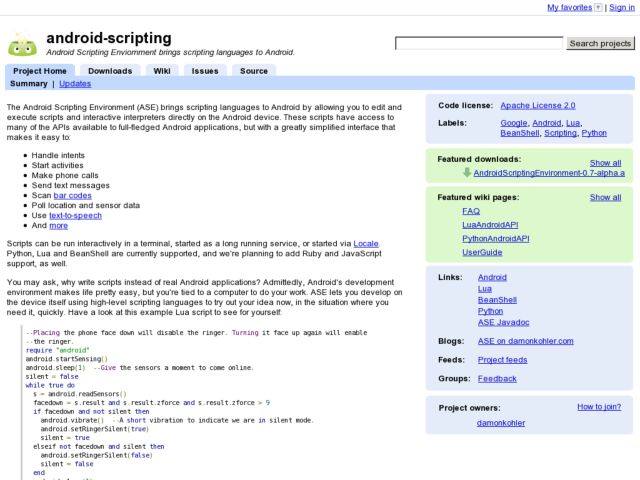Select the Source tab
The image size is (640, 480).
coord(254,71)
